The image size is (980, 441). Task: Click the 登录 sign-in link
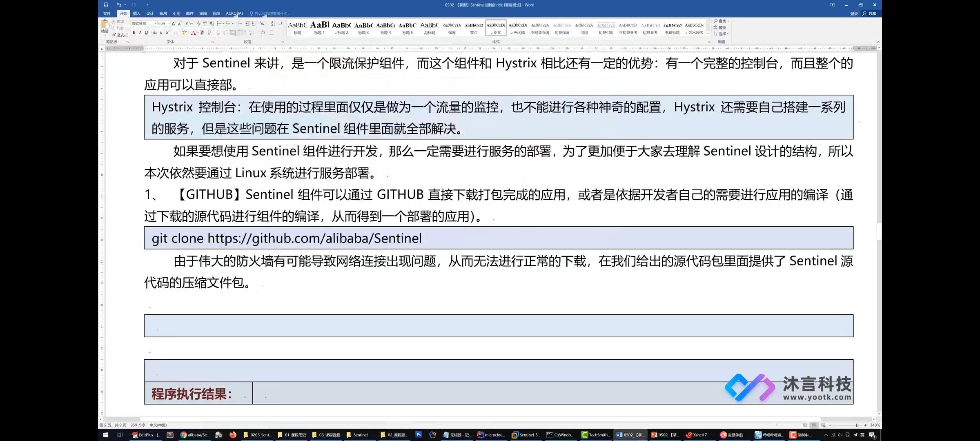pyautogui.click(x=854, y=13)
